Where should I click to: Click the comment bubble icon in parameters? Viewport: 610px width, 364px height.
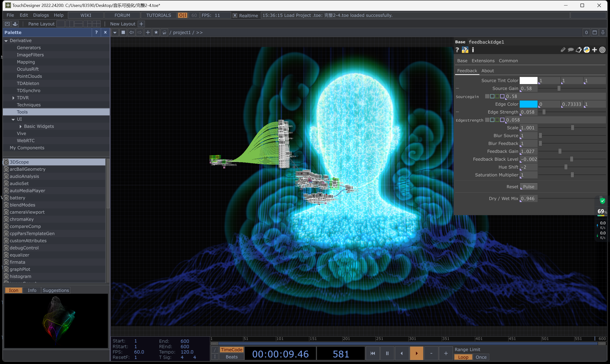(571, 50)
